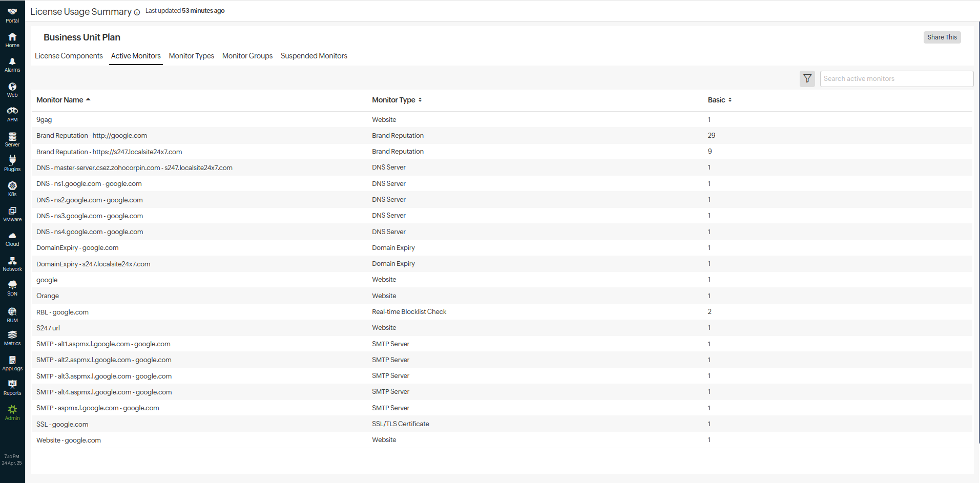The image size is (980, 483).
Task: Click the Share This button
Action: 942,37
